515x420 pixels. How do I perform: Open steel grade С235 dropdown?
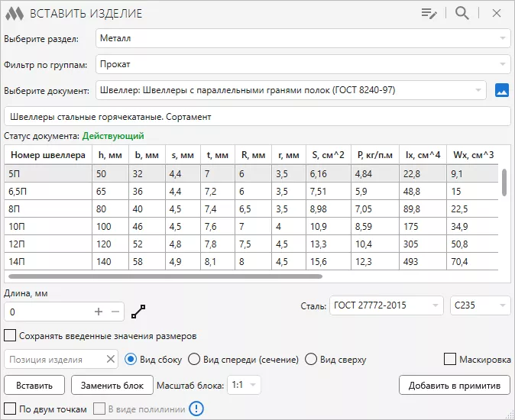(480, 305)
